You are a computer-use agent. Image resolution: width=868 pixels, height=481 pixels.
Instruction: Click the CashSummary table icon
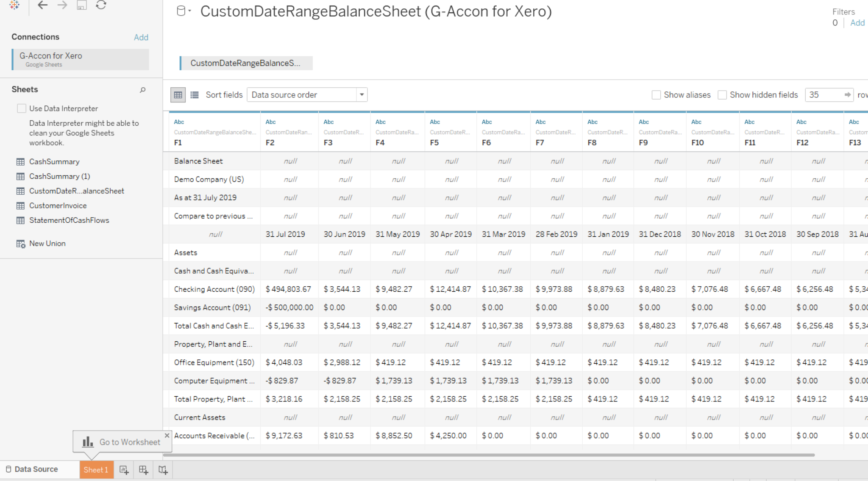pyautogui.click(x=20, y=162)
